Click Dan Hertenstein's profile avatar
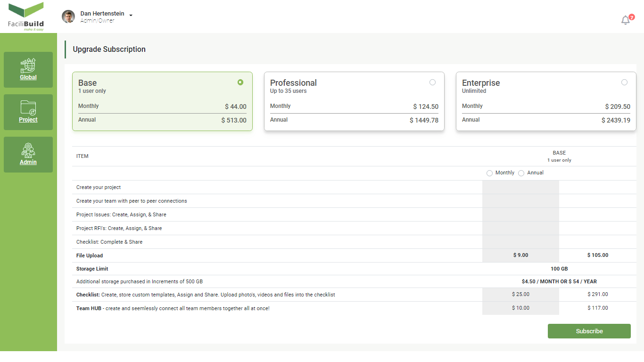This screenshot has height=362, width=644. [68, 17]
